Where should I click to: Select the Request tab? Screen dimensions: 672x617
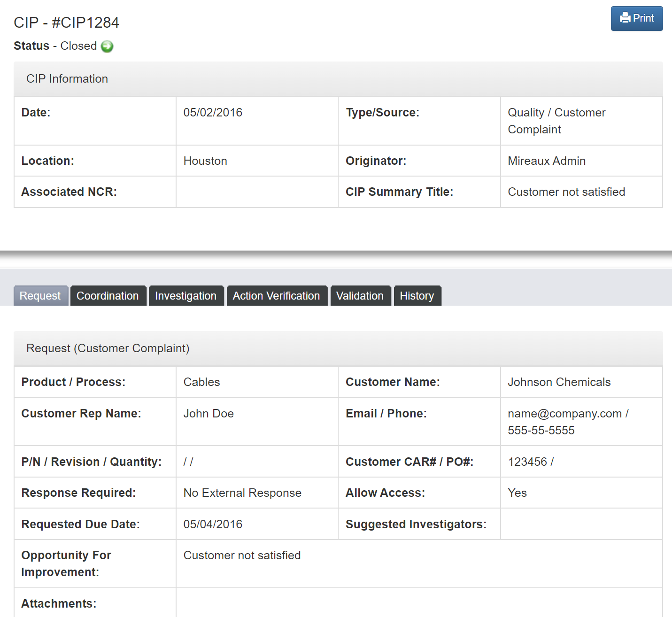point(40,295)
